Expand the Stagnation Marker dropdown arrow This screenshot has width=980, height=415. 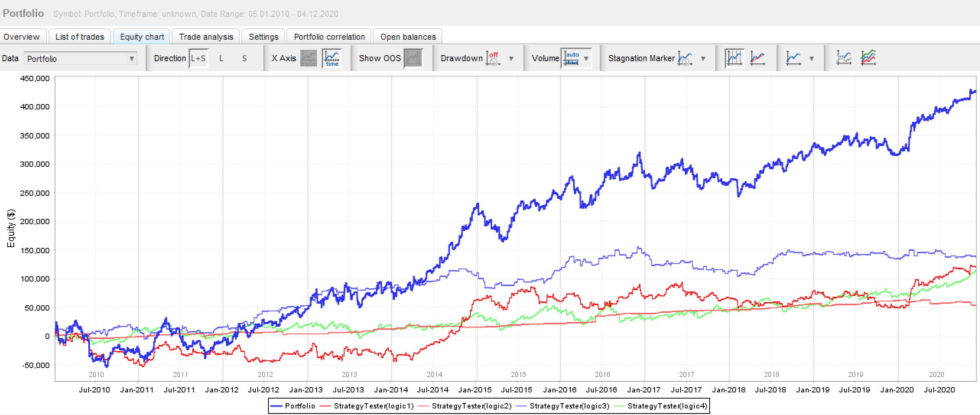click(703, 59)
